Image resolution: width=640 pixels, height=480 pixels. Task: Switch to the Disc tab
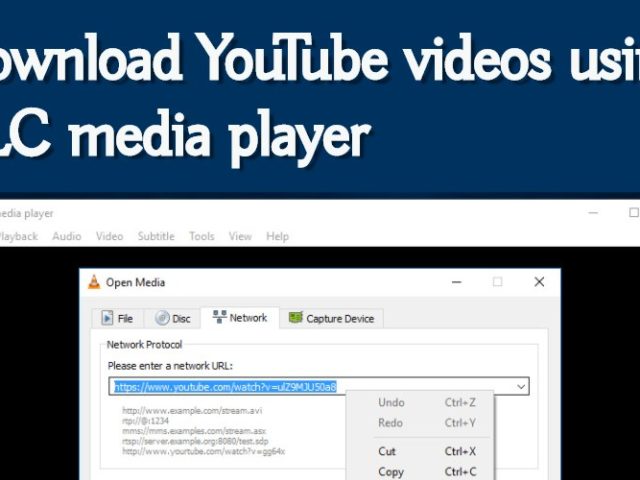(173, 318)
